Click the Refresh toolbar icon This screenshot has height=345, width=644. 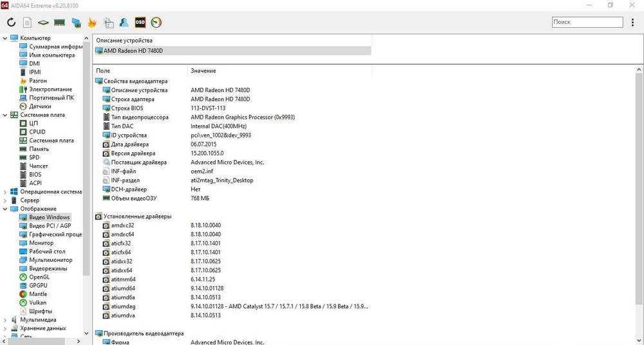pyautogui.click(x=11, y=22)
